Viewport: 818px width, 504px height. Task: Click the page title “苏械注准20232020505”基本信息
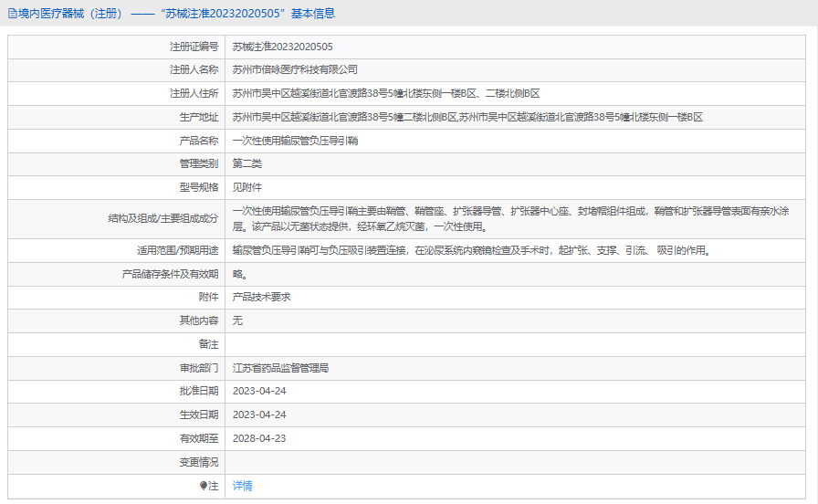pos(247,14)
